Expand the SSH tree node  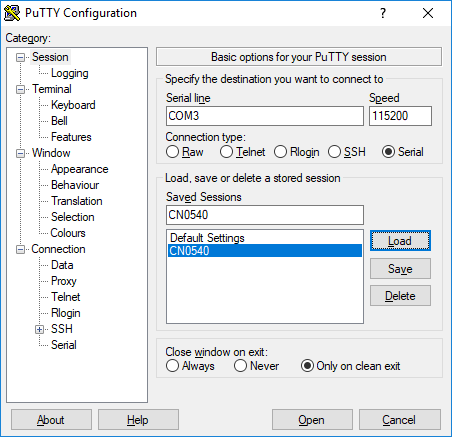(39, 330)
